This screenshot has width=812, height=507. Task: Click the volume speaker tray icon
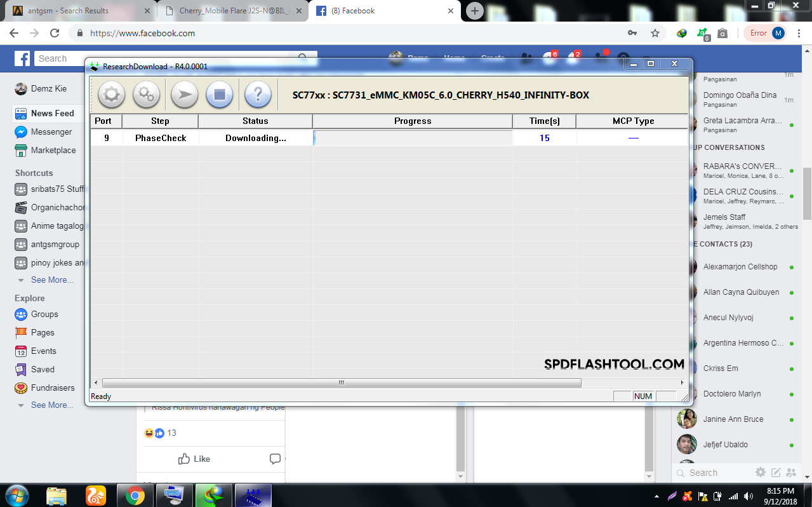749,496
